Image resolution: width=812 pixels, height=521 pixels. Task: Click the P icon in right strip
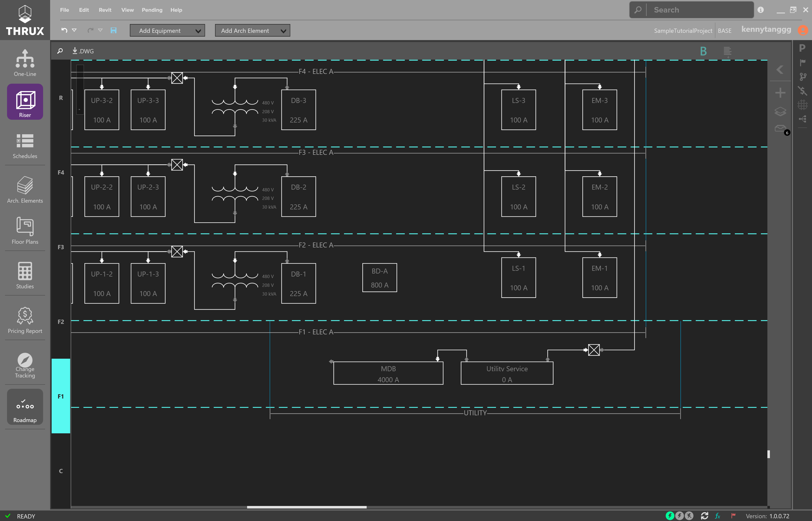[x=802, y=48]
